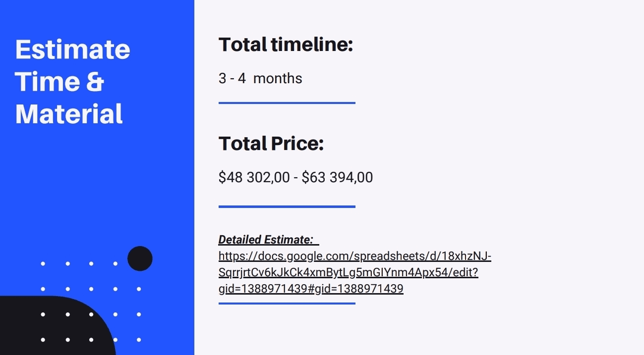Click the "SqrrjrtCv6kJkCk4xmBytLg5mGIYnm4Apx54/edit?" link line

[348, 273]
